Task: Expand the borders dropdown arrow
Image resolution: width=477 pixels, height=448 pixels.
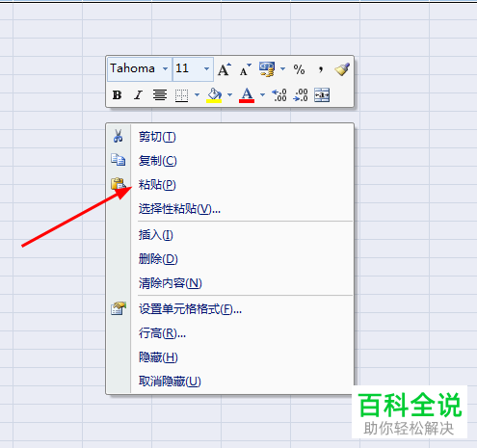Action: click(197, 95)
